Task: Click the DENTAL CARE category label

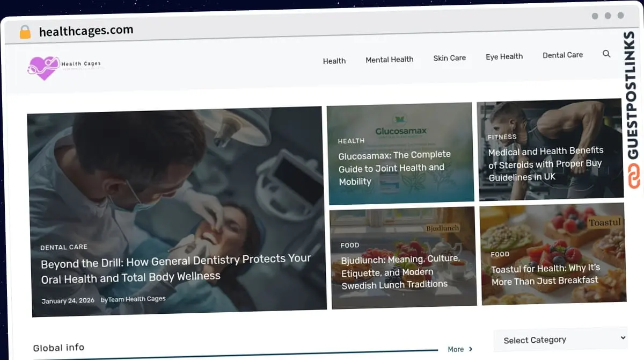Action: coord(63,247)
